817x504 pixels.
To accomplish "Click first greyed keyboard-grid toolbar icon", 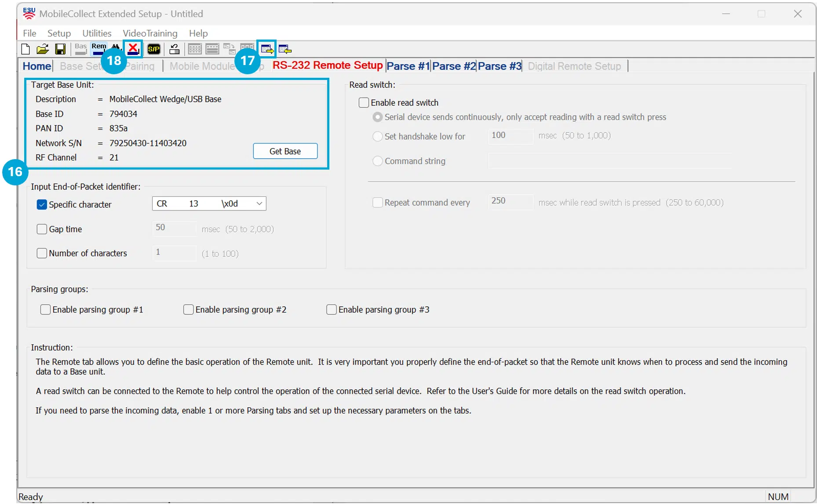I will (195, 49).
